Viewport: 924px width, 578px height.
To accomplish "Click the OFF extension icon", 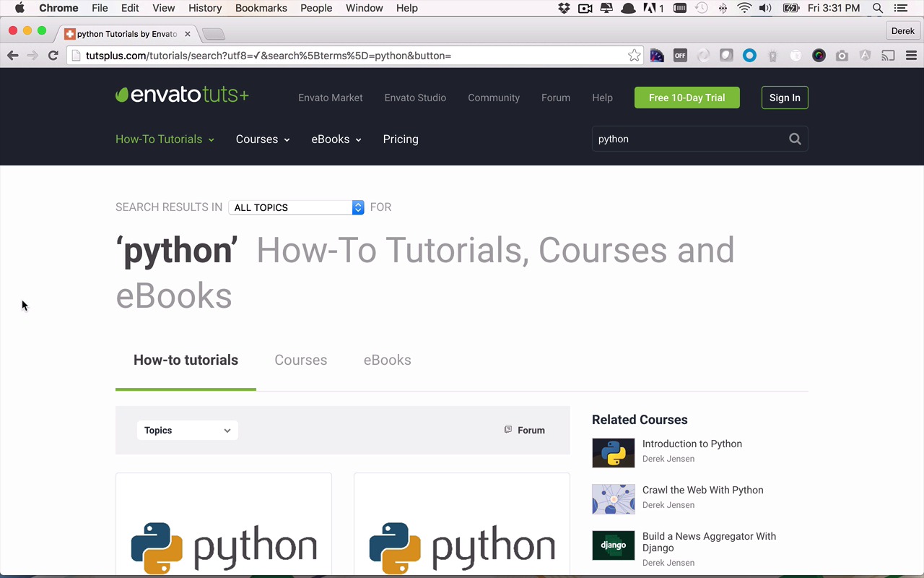I will 680,56.
